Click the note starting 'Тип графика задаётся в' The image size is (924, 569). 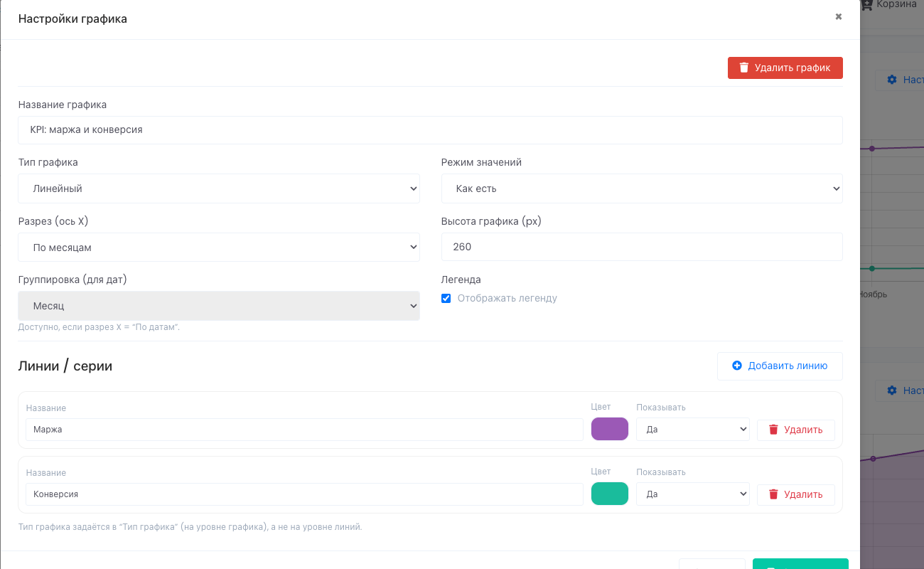point(190,527)
